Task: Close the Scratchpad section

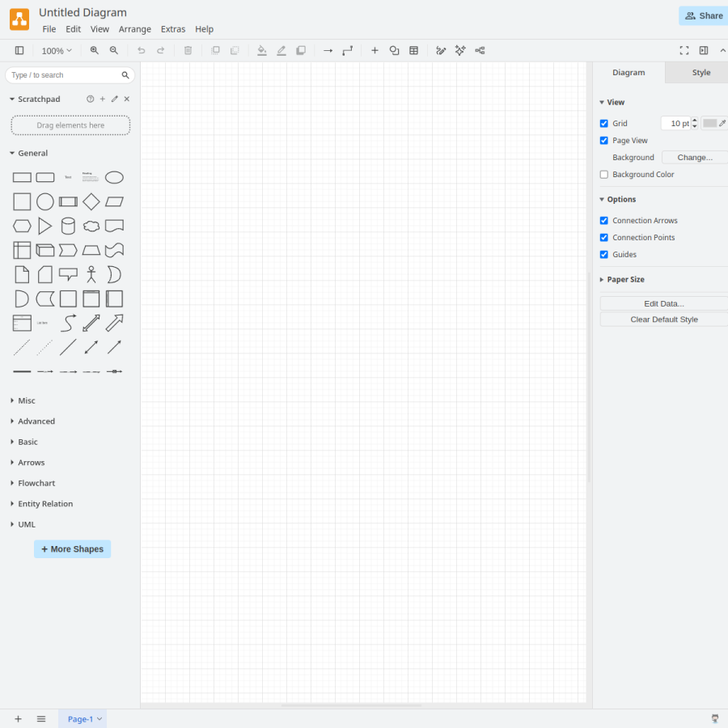Action: (127, 99)
